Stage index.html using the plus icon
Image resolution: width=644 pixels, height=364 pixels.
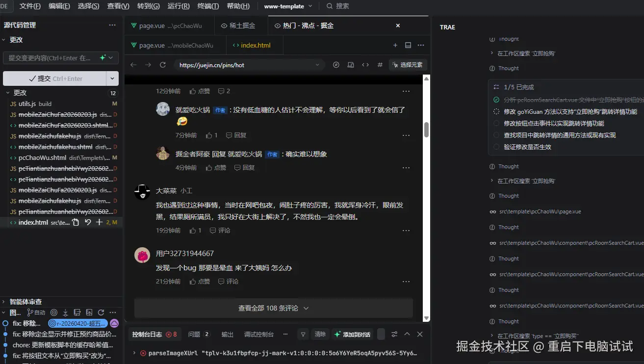[99, 222]
